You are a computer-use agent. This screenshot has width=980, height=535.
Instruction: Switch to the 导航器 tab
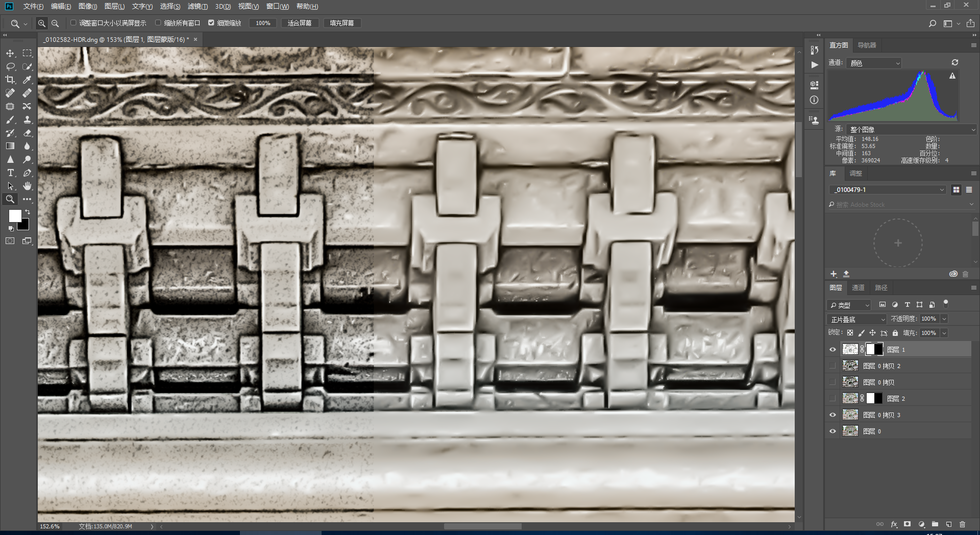click(867, 45)
